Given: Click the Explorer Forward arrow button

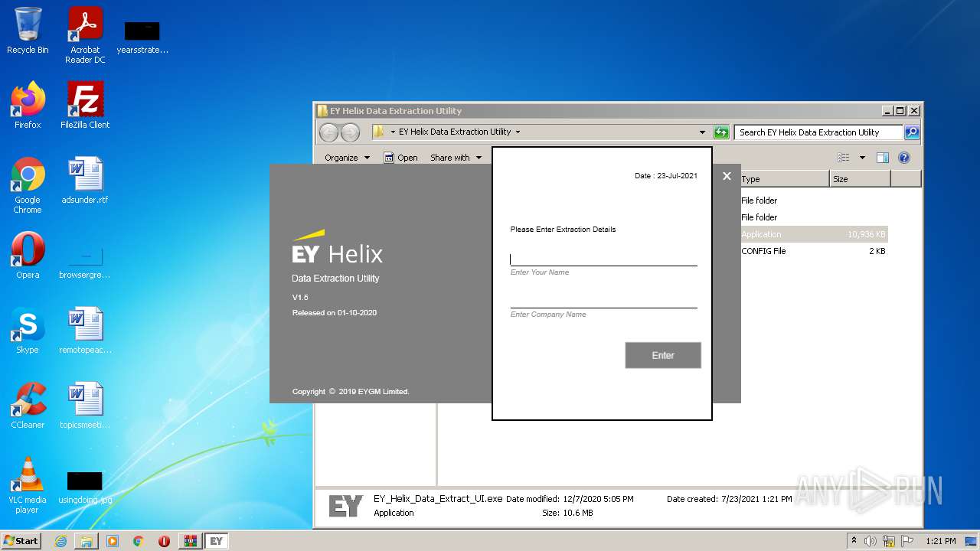Looking at the screenshot, I should (x=350, y=132).
